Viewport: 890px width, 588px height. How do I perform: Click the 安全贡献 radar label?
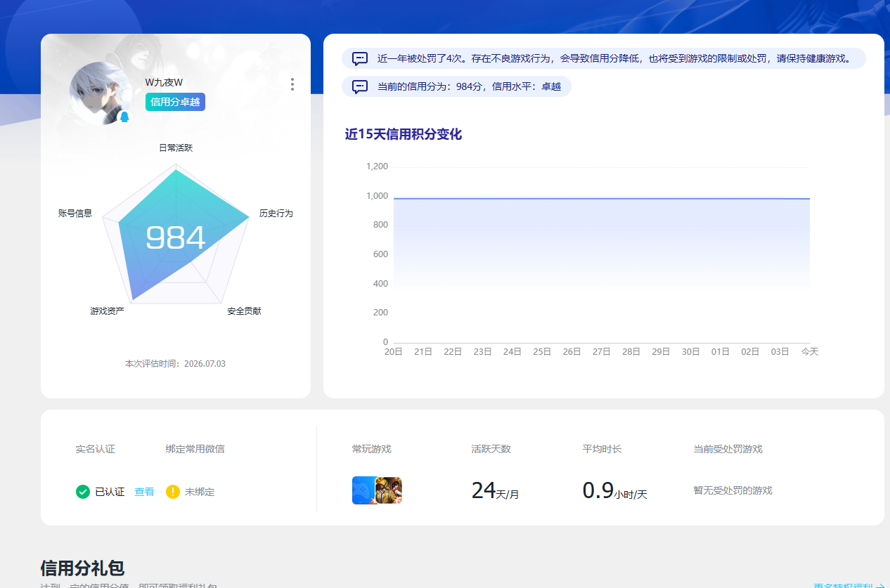click(x=244, y=311)
